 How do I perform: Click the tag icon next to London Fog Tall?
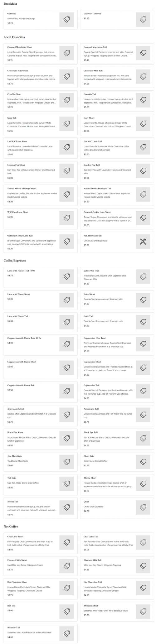(x=143, y=171)
